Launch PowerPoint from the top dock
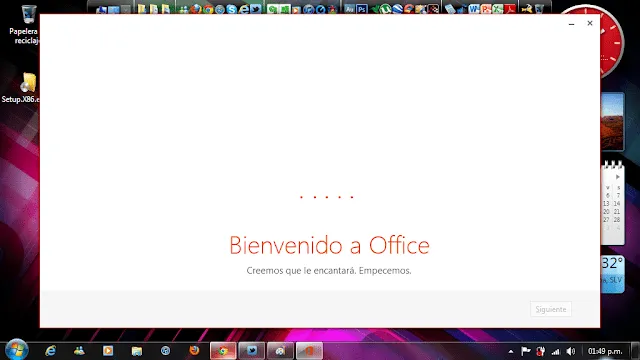Screen dimensions: 640x360 [486, 9]
